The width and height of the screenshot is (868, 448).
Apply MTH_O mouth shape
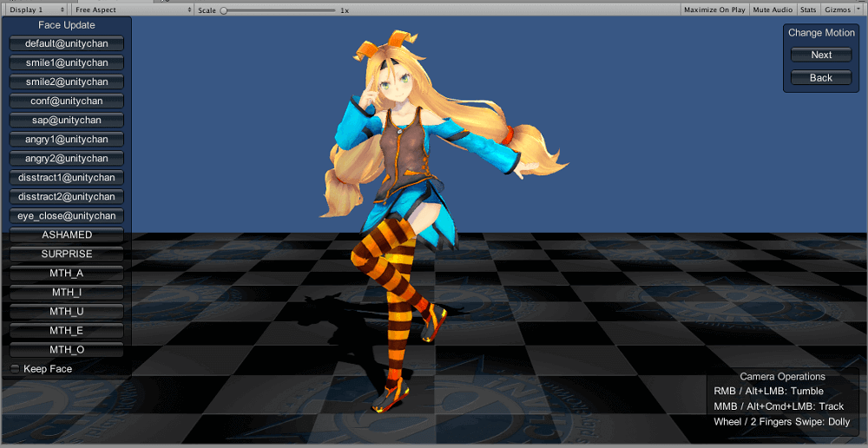click(x=67, y=350)
